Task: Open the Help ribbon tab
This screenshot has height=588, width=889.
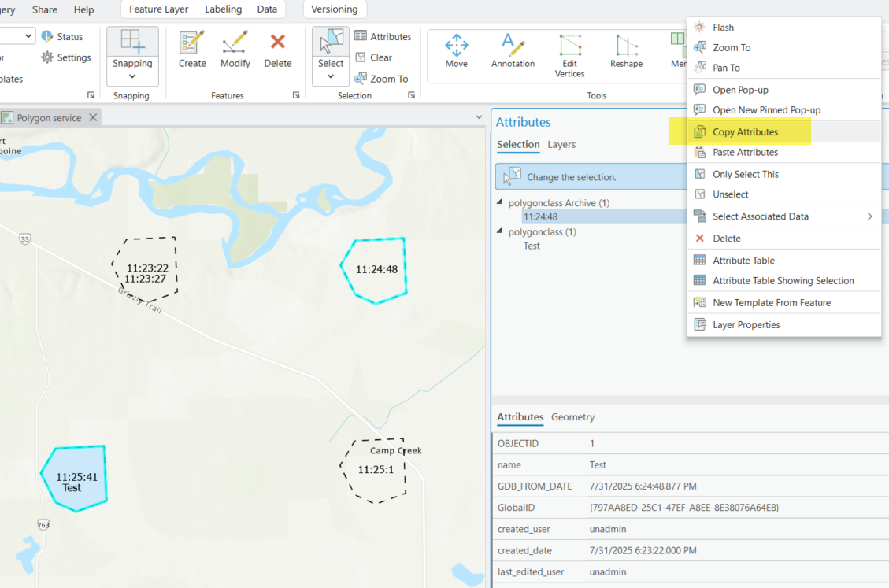Action: pyautogui.click(x=84, y=9)
